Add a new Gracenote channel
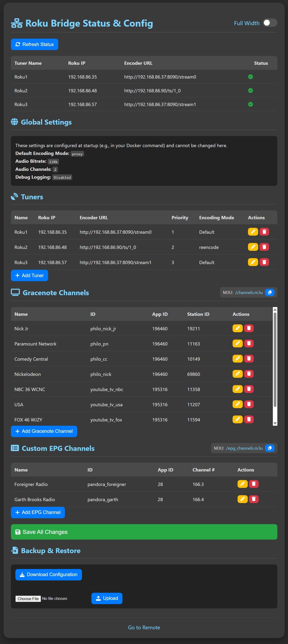Screen dimensions: 288x644 44,431
